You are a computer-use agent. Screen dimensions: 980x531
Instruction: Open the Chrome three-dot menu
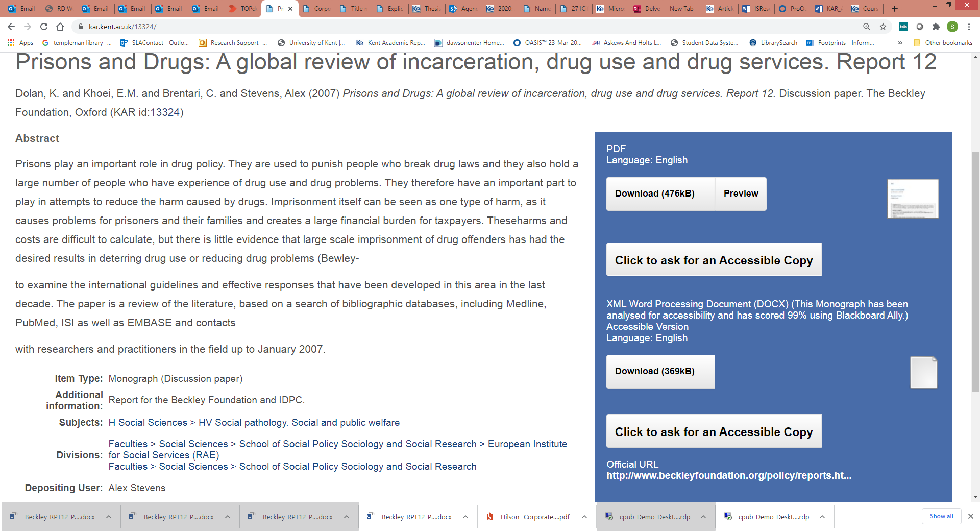click(x=969, y=27)
